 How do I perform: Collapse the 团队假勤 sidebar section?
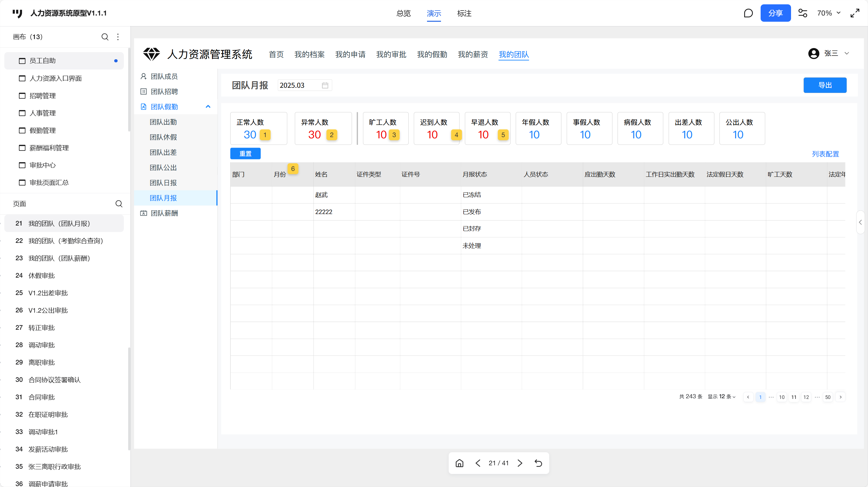click(208, 107)
